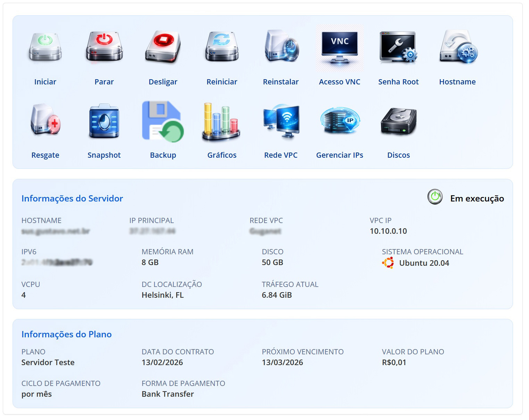Open Resgate rescue mode icon

pos(45,121)
